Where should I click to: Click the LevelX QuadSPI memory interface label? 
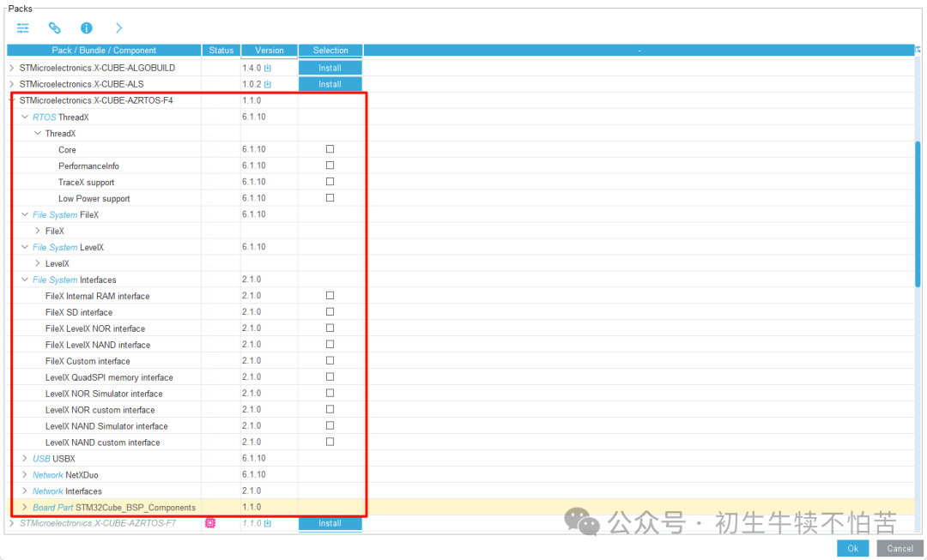pos(109,377)
